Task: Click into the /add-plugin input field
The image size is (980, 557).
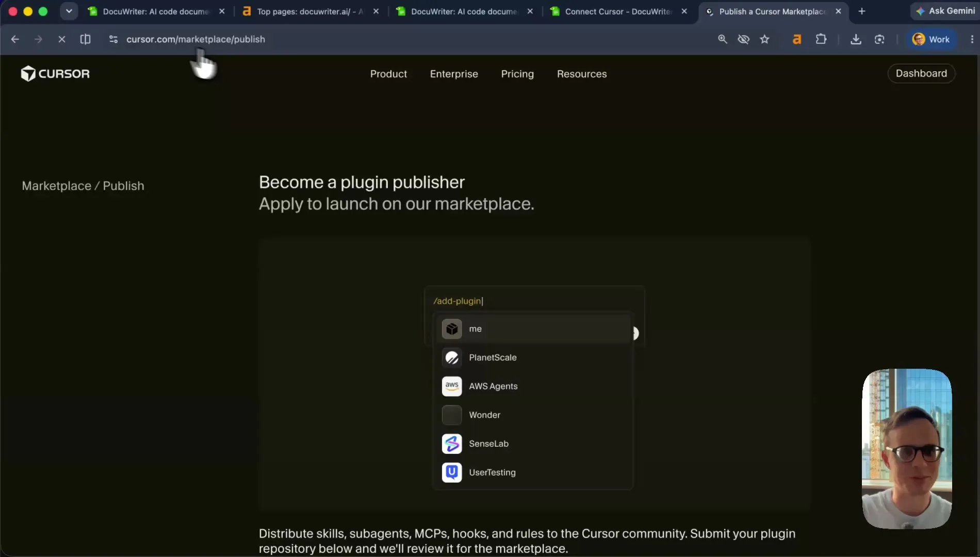Action: 534,301
